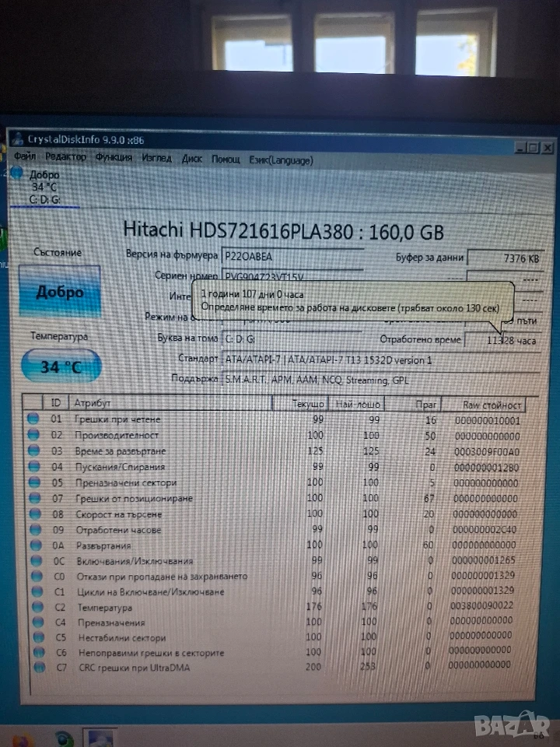Viewport: 560px width, 747px height.
Task: Select the Откази при пропадане на захранването text
Action: (x=163, y=577)
